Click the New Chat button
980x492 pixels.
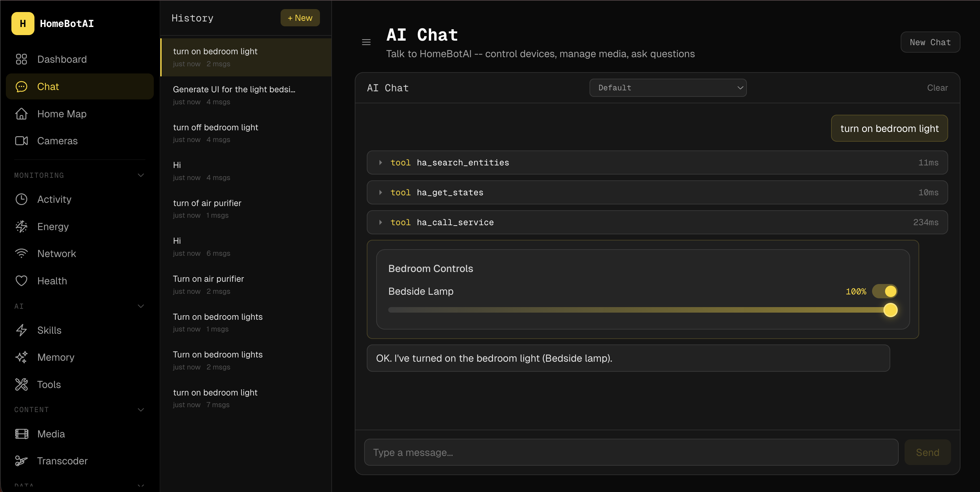[930, 42]
